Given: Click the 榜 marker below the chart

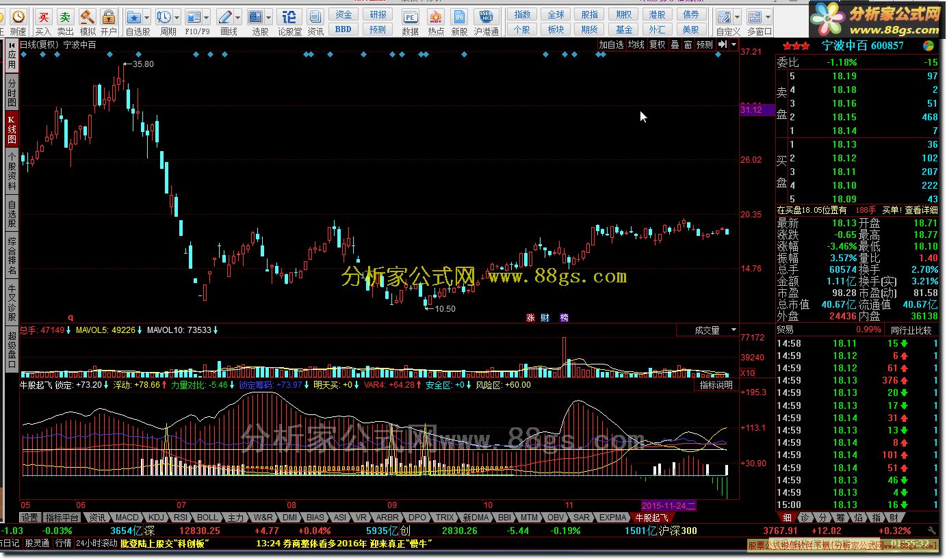Looking at the screenshot, I should (x=564, y=317).
